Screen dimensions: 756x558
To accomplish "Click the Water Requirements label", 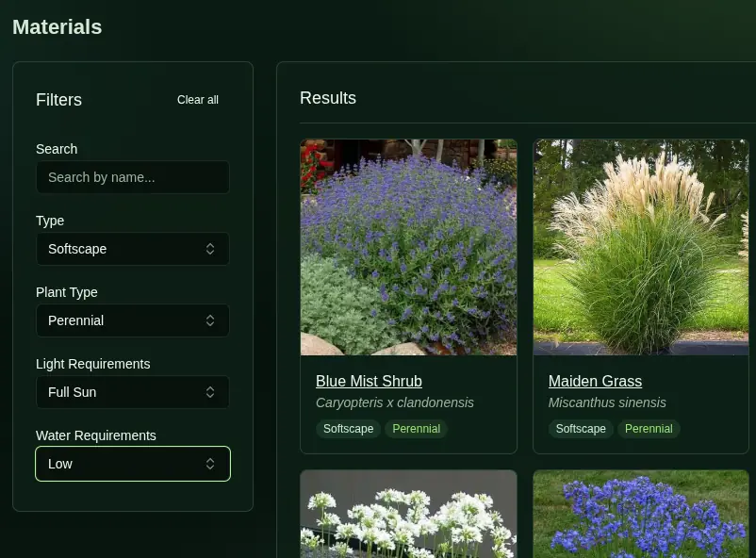I will (x=96, y=435).
